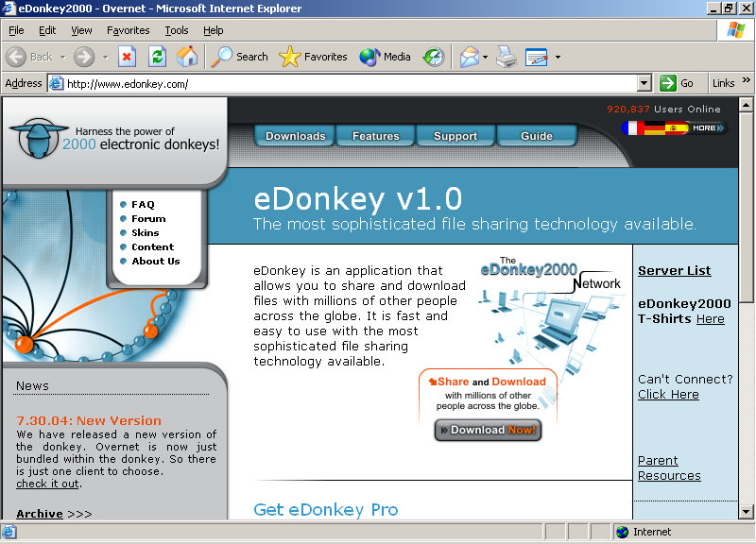The height and width of the screenshot is (544, 756).
Task: Click the status bar IE page icon
Action: (x=9, y=532)
